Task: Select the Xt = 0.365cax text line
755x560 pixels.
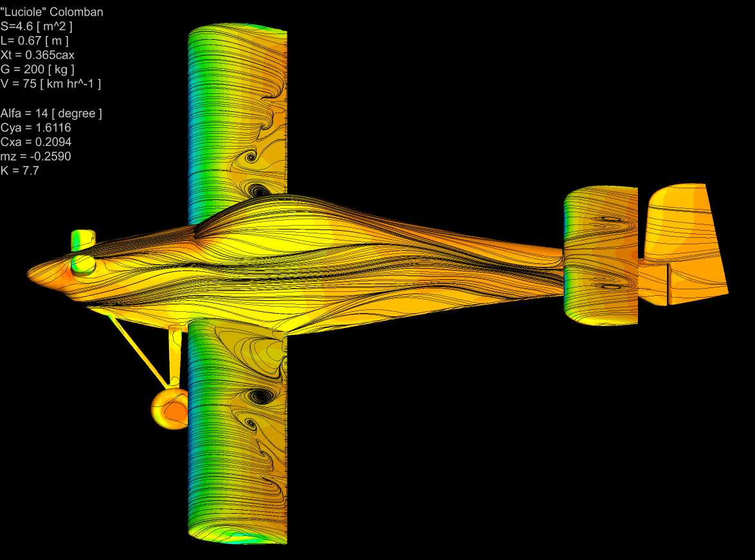Action: 37,55
